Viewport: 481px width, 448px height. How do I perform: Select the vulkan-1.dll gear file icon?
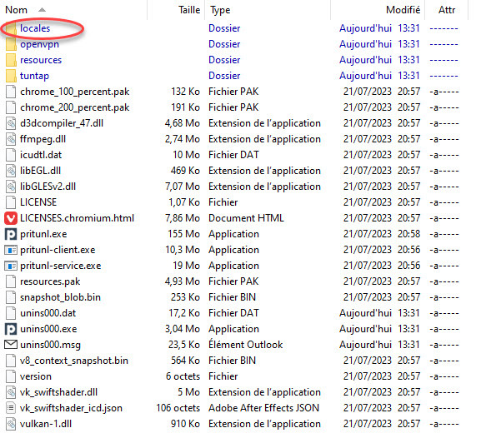(x=11, y=424)
